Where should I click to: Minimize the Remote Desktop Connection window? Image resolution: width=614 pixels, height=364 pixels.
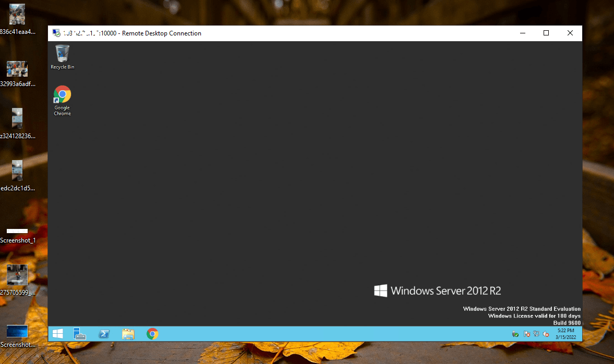pos(522,33)
